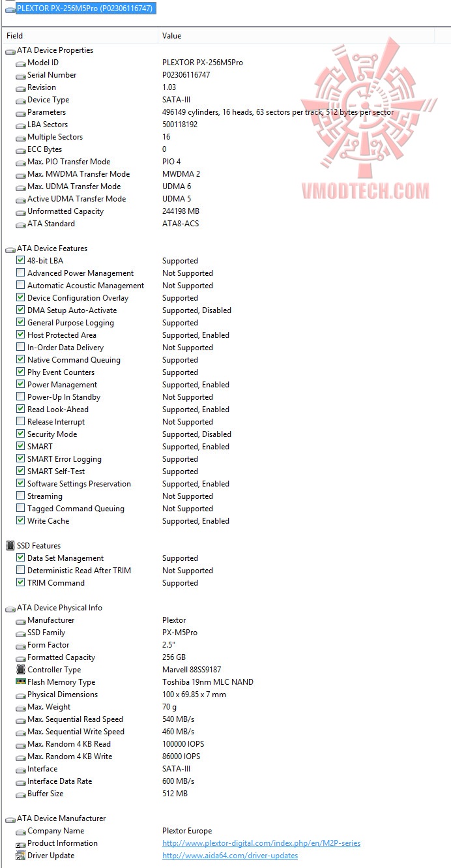Click the Manufacturer row icon
Viewport: 451px width, 868px height.
[x=21, y=621]
